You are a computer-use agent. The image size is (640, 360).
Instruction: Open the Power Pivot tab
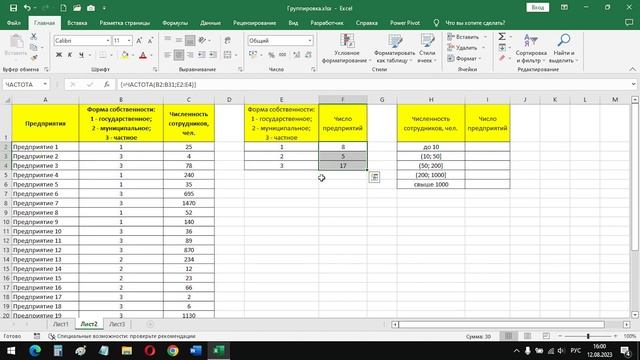pos(404,23)
